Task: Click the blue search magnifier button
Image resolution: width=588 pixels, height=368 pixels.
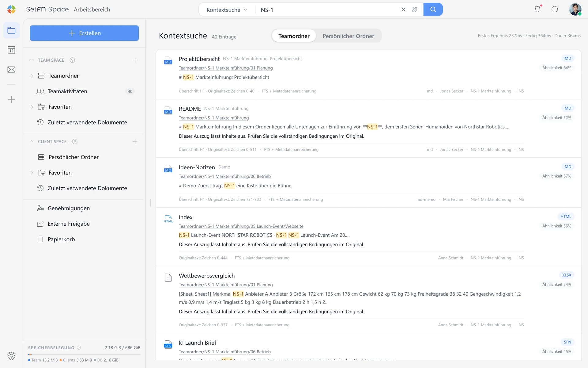Action: [433, 10]
